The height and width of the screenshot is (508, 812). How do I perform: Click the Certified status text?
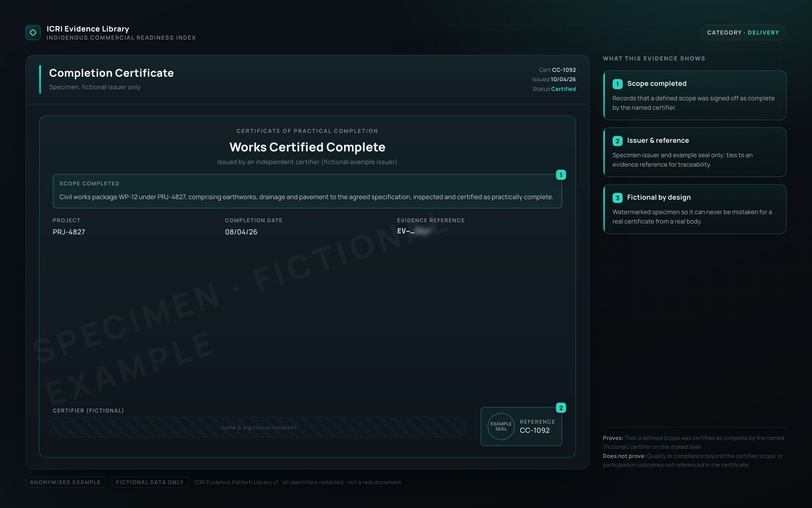click(x=563, y=89)
